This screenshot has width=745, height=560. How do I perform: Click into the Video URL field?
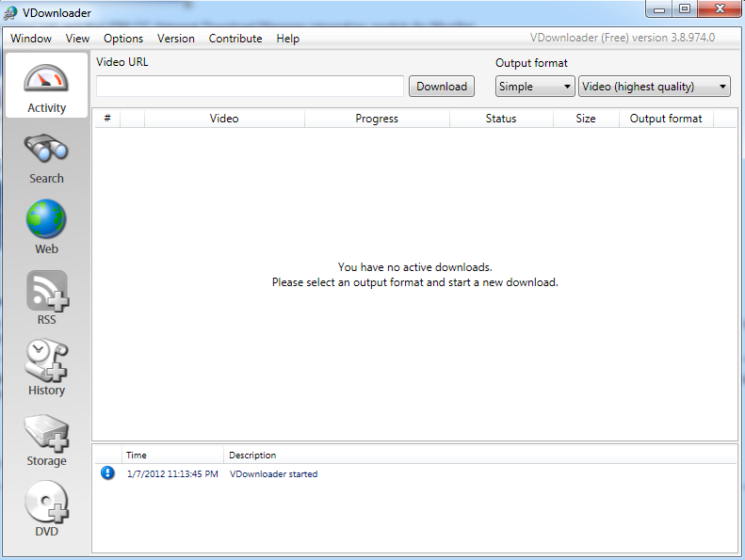point(250,86)
